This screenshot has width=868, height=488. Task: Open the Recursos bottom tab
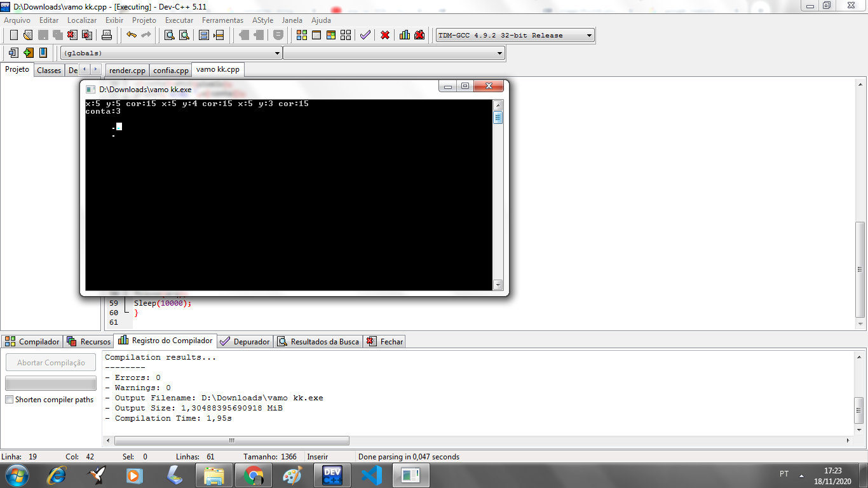pyautogui.click(x=88, y=342)
